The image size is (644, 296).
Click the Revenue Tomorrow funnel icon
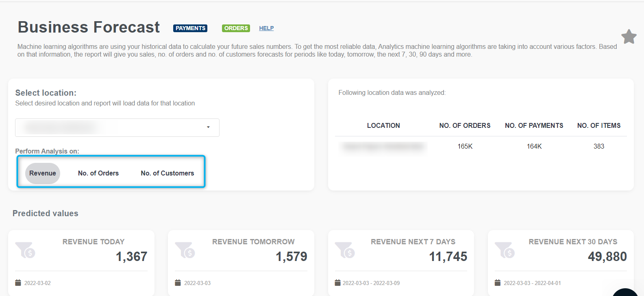pyautogui.click(x=185, y=250)
